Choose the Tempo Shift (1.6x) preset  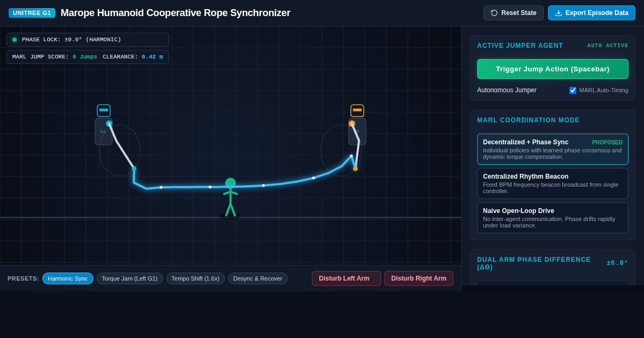(x=195, y=278)
